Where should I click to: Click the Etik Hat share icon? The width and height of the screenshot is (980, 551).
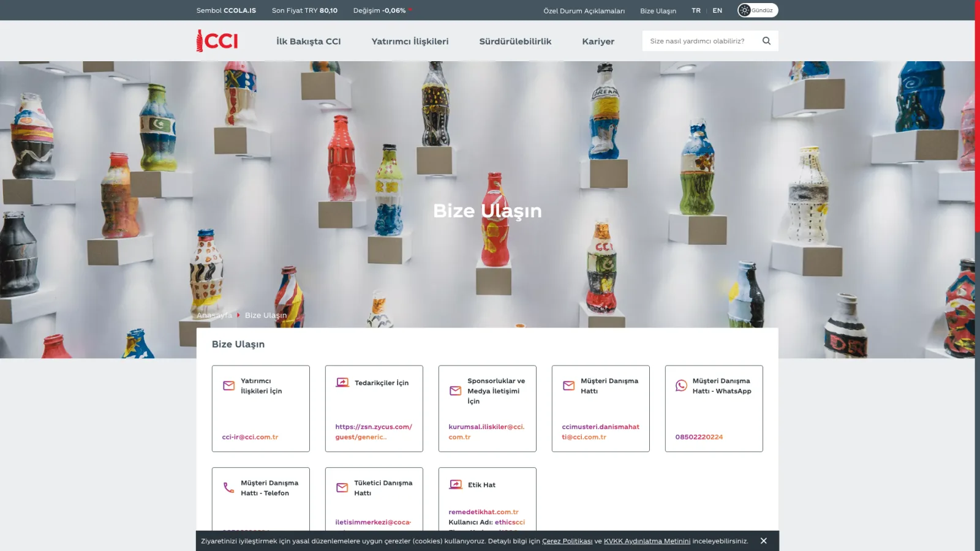(456, 485)
